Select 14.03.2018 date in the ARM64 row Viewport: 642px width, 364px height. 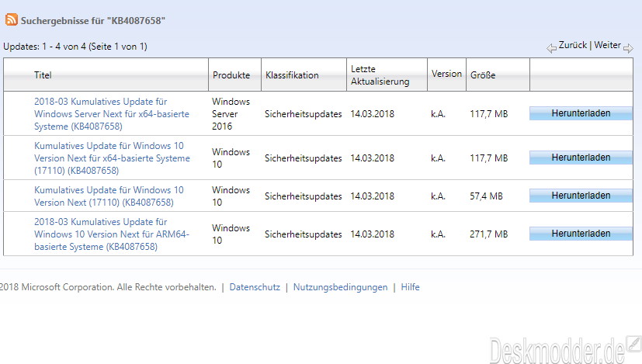pos(372,234)
